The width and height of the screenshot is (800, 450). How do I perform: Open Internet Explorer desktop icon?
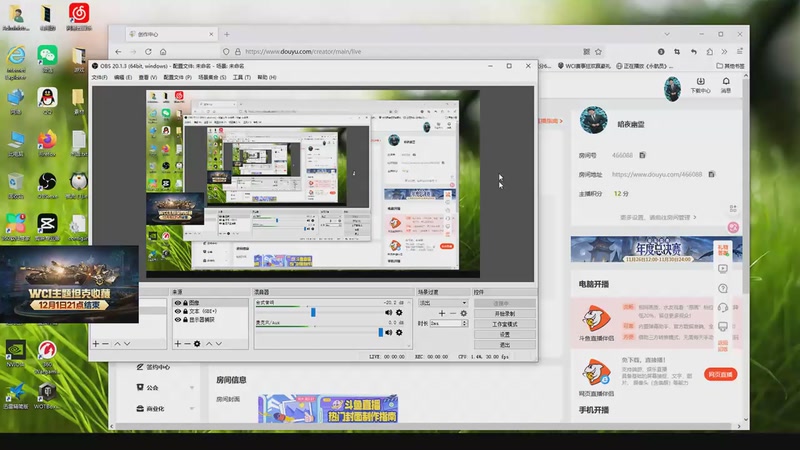pos(16,57)
